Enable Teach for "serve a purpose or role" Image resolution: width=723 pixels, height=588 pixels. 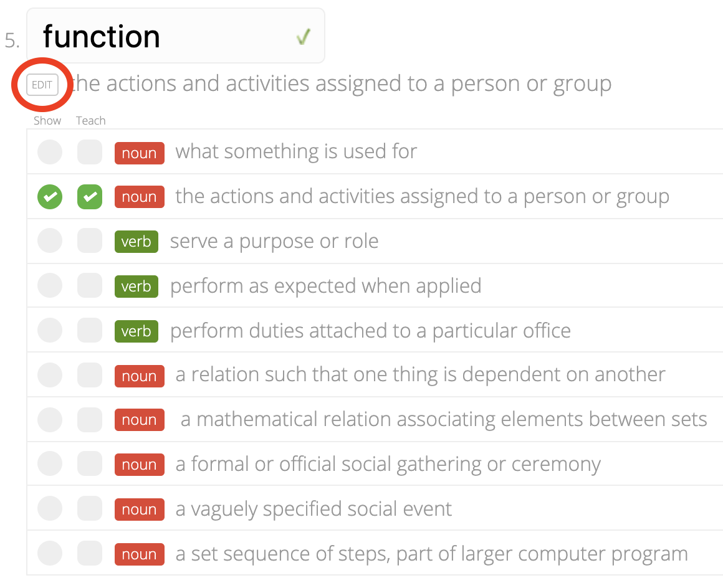click(x=89, y=241)
